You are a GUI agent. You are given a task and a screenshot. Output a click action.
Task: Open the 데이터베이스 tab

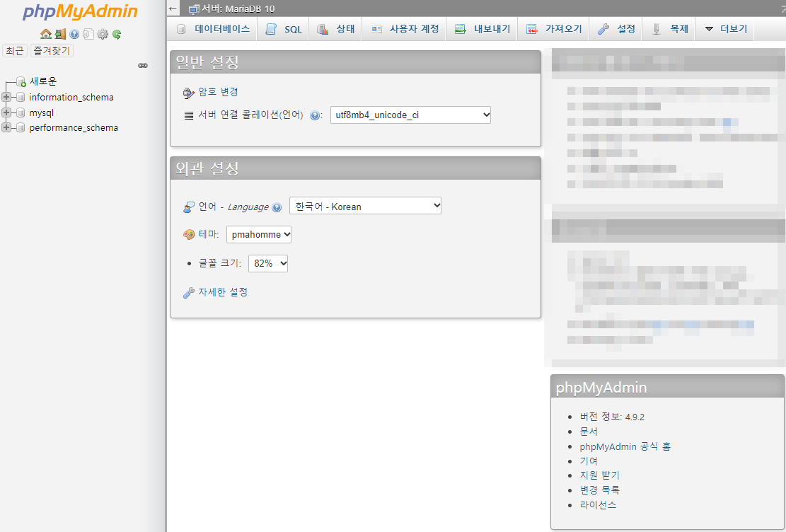[x=213, y=29]
